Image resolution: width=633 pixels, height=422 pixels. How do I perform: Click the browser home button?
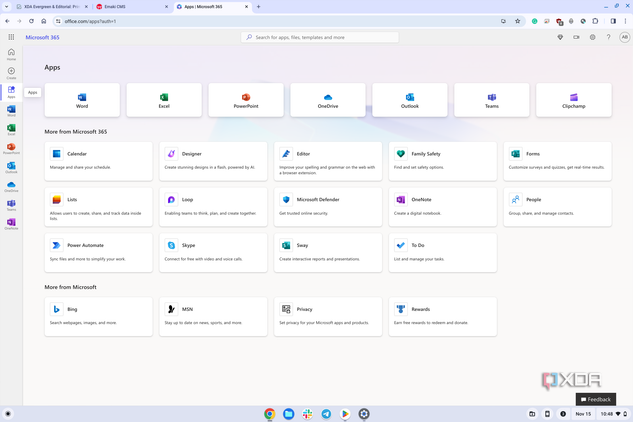[x=44, y=21]
